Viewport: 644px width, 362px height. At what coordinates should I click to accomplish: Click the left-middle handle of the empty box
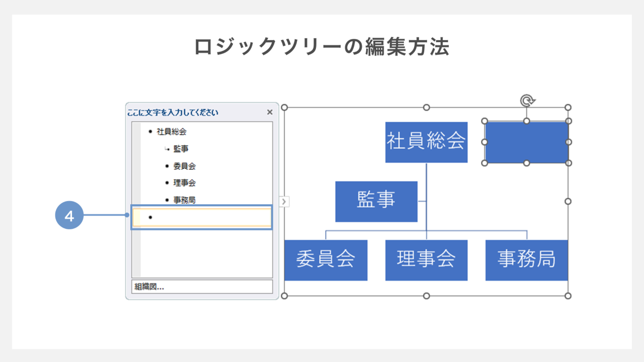coord(485,142)
